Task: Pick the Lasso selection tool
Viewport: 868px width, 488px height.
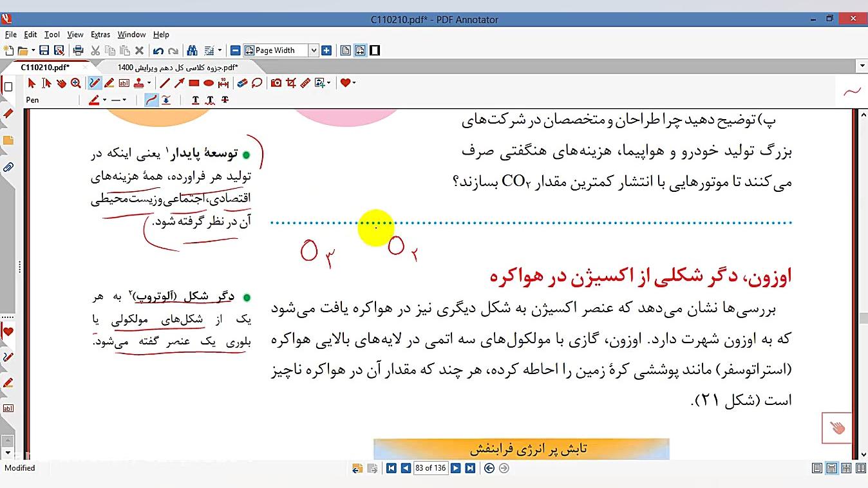Action: point(256,83)
